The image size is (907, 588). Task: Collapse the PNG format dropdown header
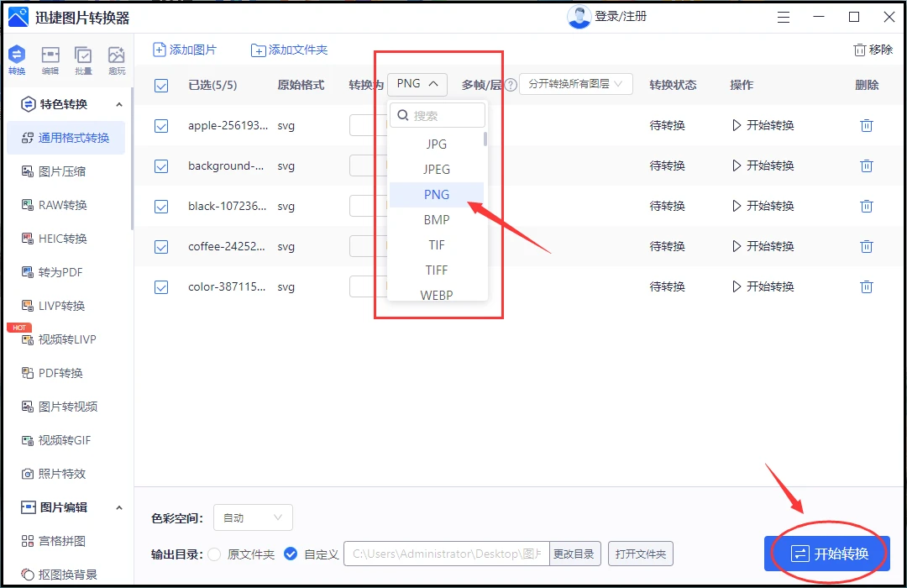click(x=417, y=84)
